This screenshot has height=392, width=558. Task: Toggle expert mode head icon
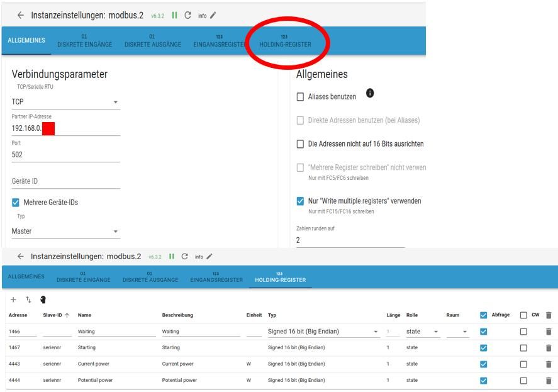(x=43, y=300)
